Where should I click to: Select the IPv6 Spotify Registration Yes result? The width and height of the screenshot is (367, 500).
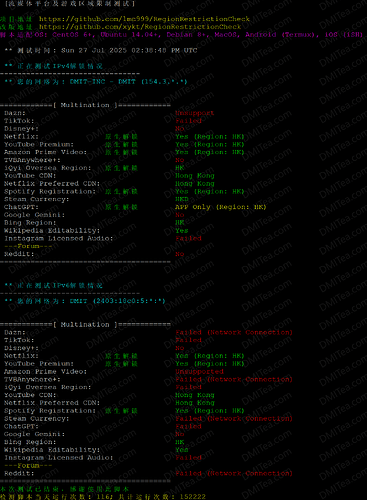pyautogui.click(x=210, y=411)
